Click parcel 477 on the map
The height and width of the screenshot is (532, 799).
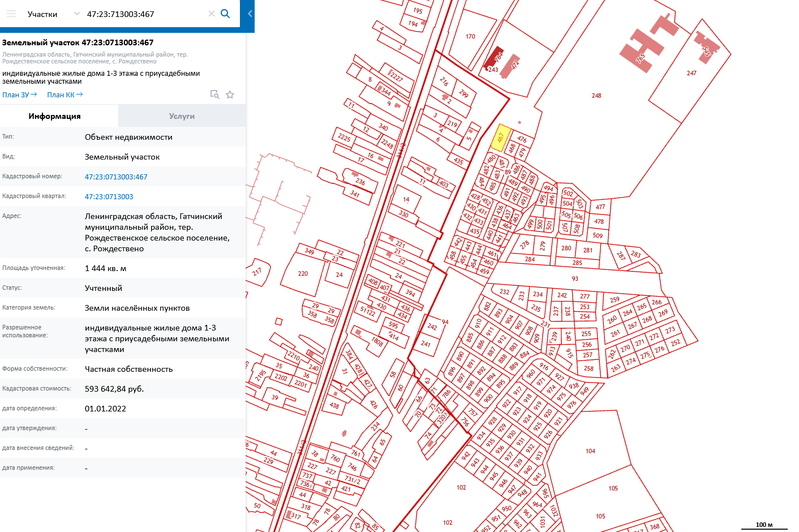click(600, 207)
